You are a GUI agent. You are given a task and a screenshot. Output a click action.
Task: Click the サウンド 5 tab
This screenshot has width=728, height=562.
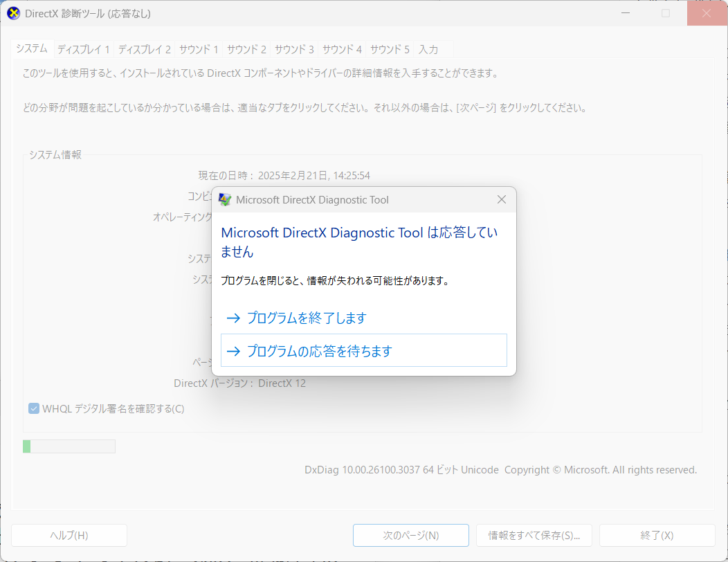click(390, 49)
